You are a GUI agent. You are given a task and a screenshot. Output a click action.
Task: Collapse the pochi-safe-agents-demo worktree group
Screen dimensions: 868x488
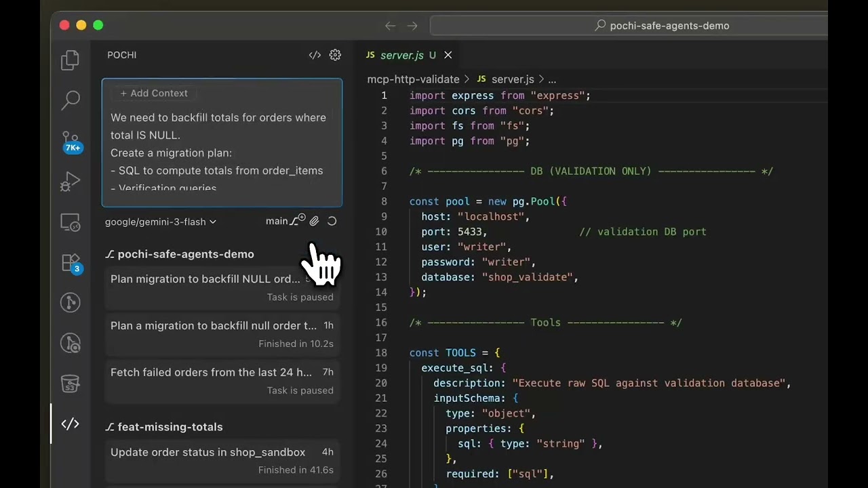point(180,254)
